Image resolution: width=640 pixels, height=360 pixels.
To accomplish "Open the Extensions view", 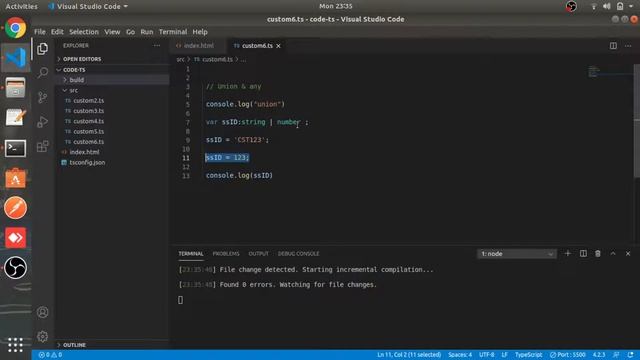I will pos(42,146).
